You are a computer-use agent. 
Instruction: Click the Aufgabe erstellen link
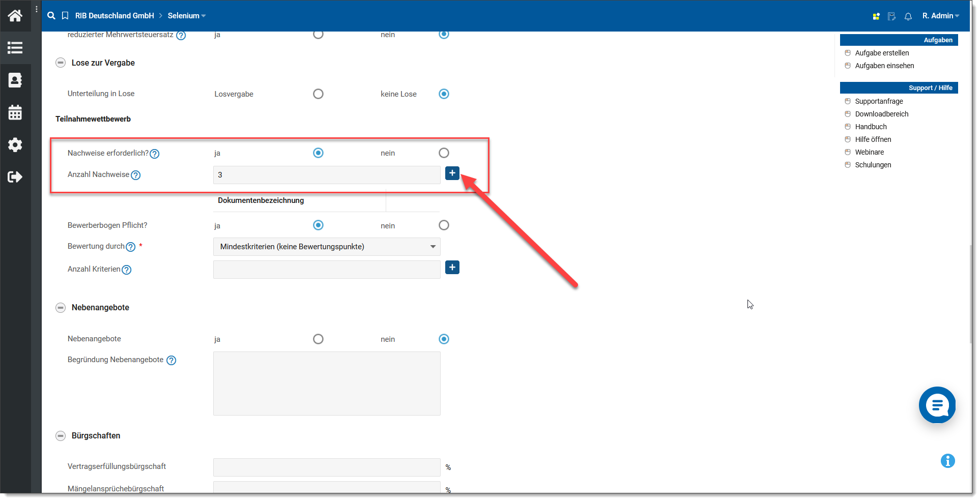[x=882, y=53]
